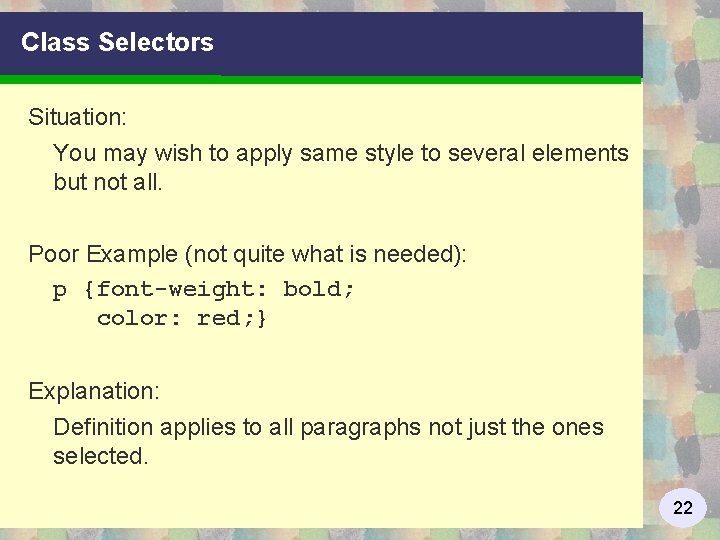Click the word "selected." on the last line
This screenshot has height=540, width=720.
100,456
